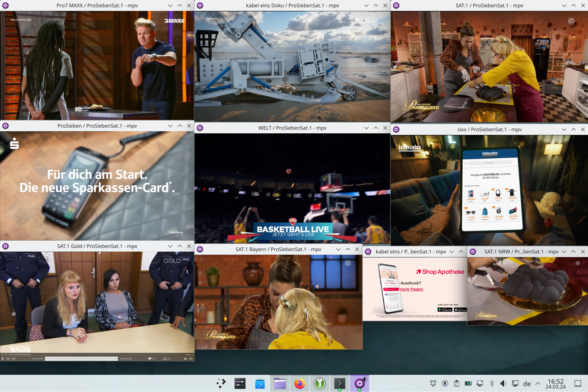Viewport: 588px width, 392px height.
Task: Pause playback in the SAT.1 Gold player
Action: click(x=3, y=359)
